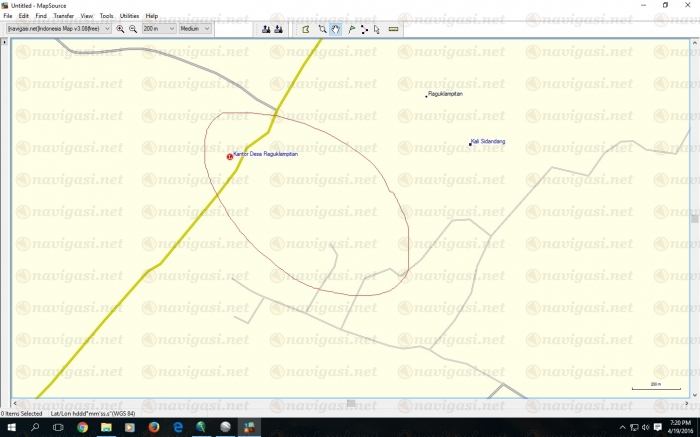This screenshot has height=437, width=700.
Task: Select the Measure distance ruler tool
Action: (393, 29)
